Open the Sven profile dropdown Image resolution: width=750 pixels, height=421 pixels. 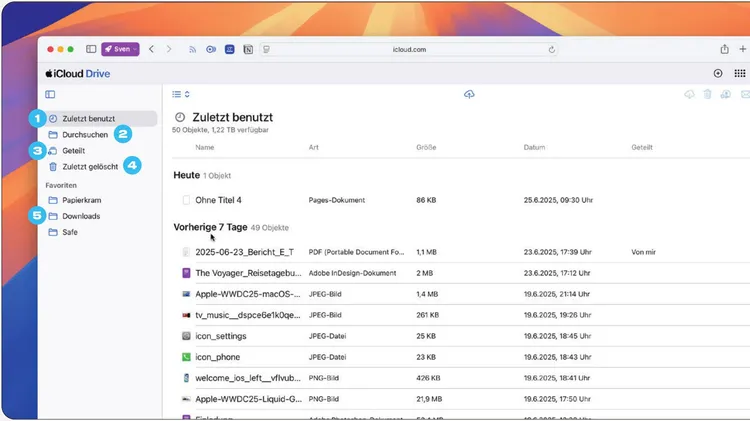[120, 49]
